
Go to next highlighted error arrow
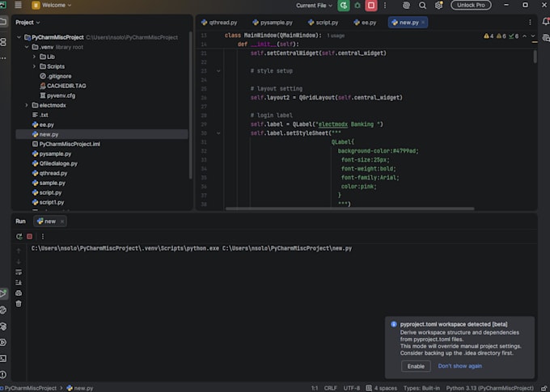coord(533,36)
